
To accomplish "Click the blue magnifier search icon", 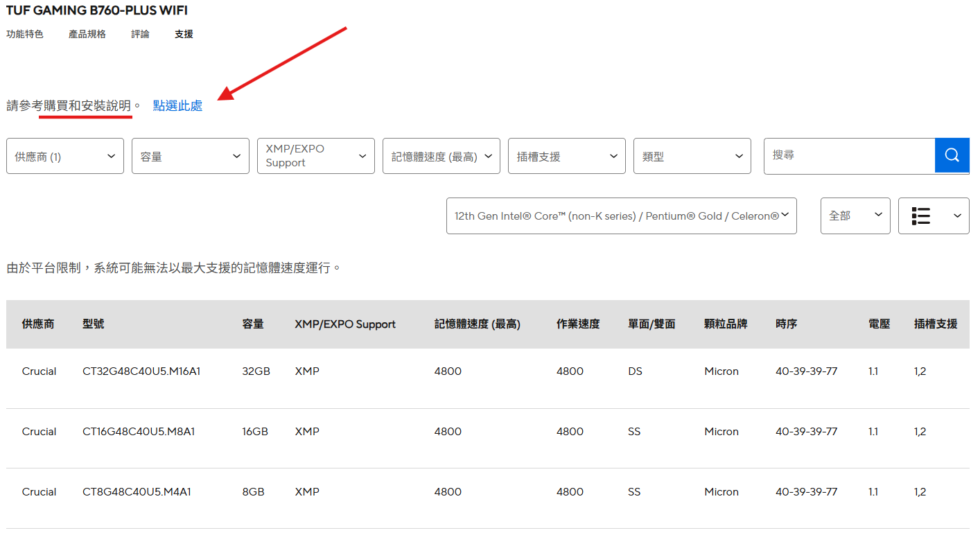I will (x=952, y=155).
